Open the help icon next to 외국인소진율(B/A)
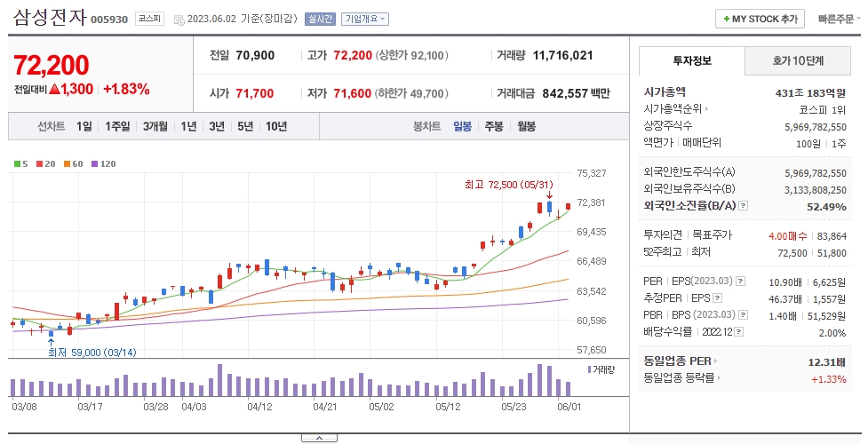 (744, 206)
